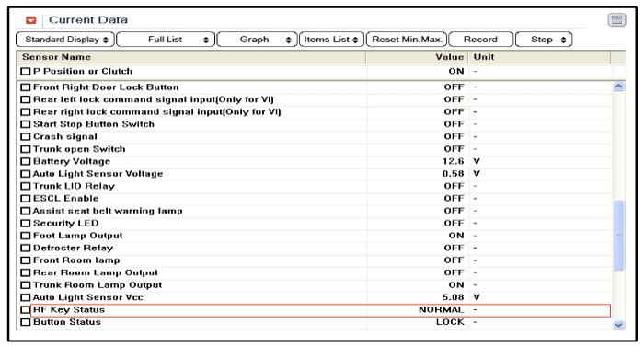Image resolution: width=644 pixels, height=347 pixels.
Task: Click the Reset Min.Max. button
Action: click(407, 40)
